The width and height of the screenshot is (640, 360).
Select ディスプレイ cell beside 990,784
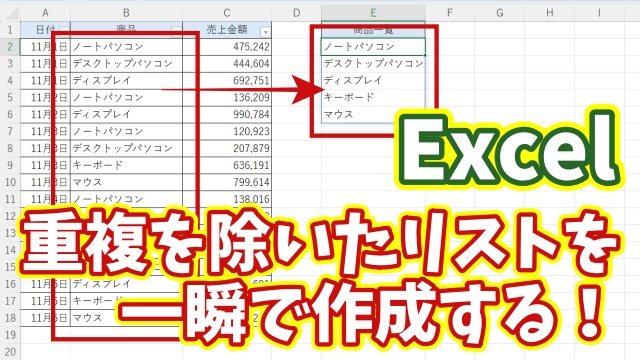[126, 114]
